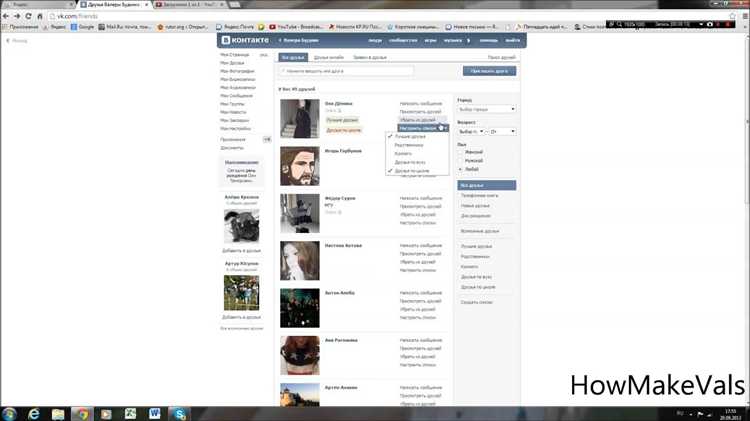Click 'выйти' in the VK header
The width and height of the screenshot is (750, 421).
[x=512, y=41]
